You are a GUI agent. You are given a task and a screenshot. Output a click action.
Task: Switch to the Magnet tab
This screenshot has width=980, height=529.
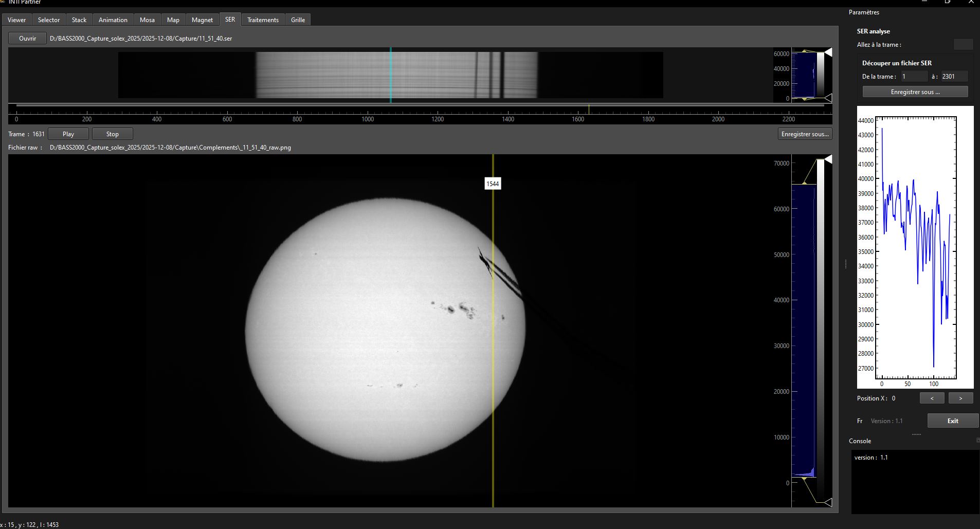coord(202,20)
